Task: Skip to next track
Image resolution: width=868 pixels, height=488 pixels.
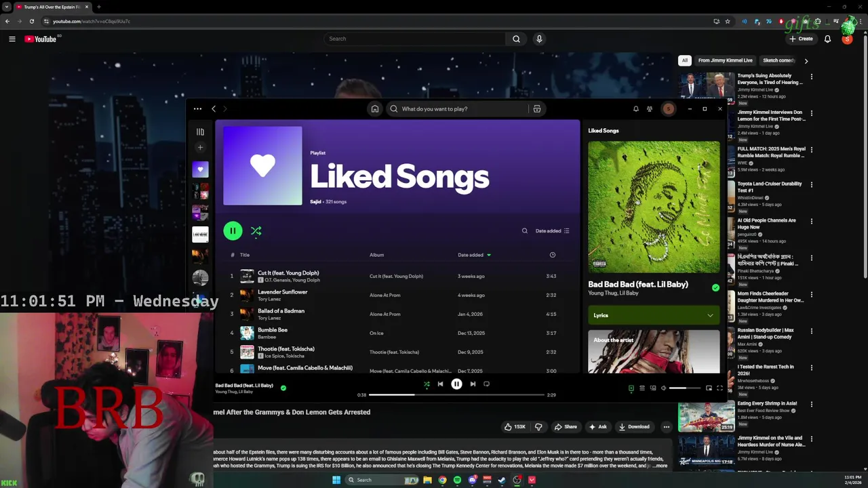Action: (473, 384)
